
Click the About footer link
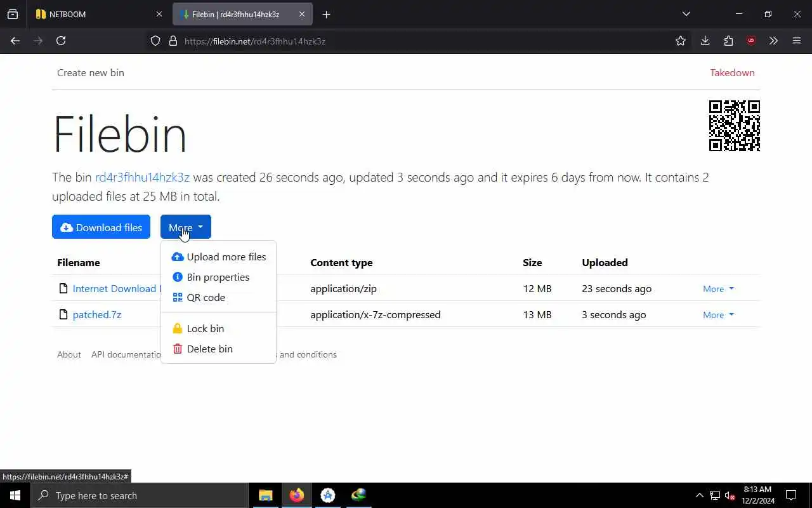[69, 354]
